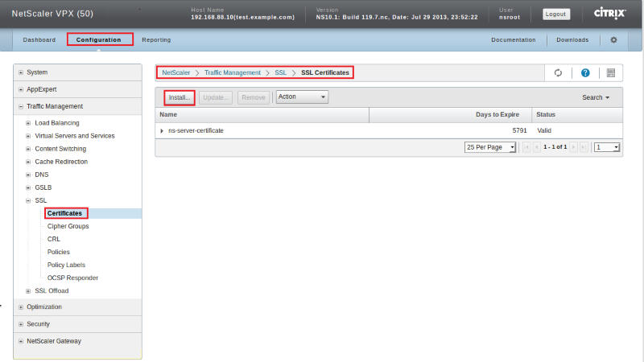Click the Logout button
The image size is (644, 362).
[555, 14]
